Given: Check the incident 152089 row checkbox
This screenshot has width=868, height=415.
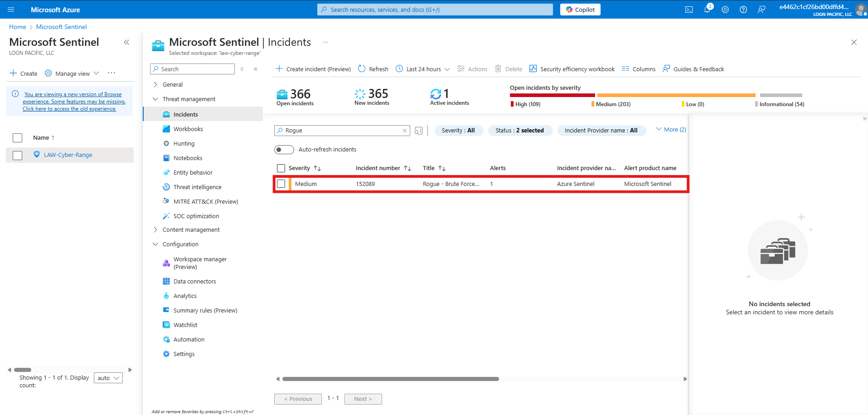Looking at the screenshot, I should point(281,184).
